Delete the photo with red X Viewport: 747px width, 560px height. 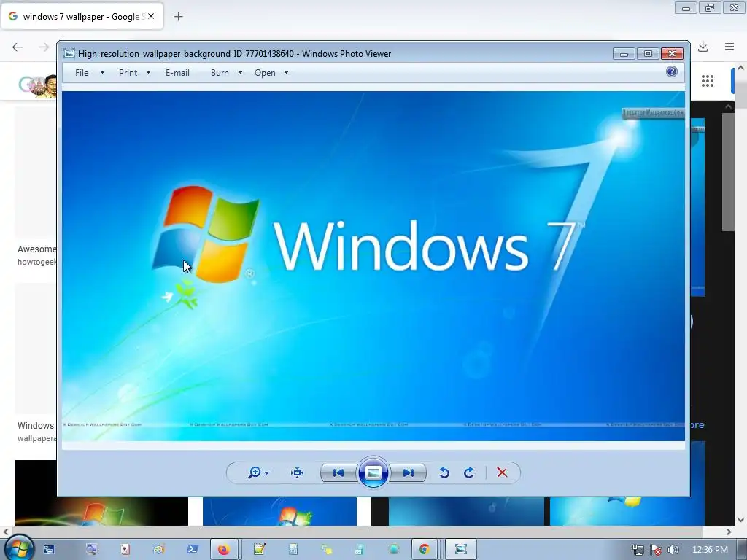click(x=502, y=472)
